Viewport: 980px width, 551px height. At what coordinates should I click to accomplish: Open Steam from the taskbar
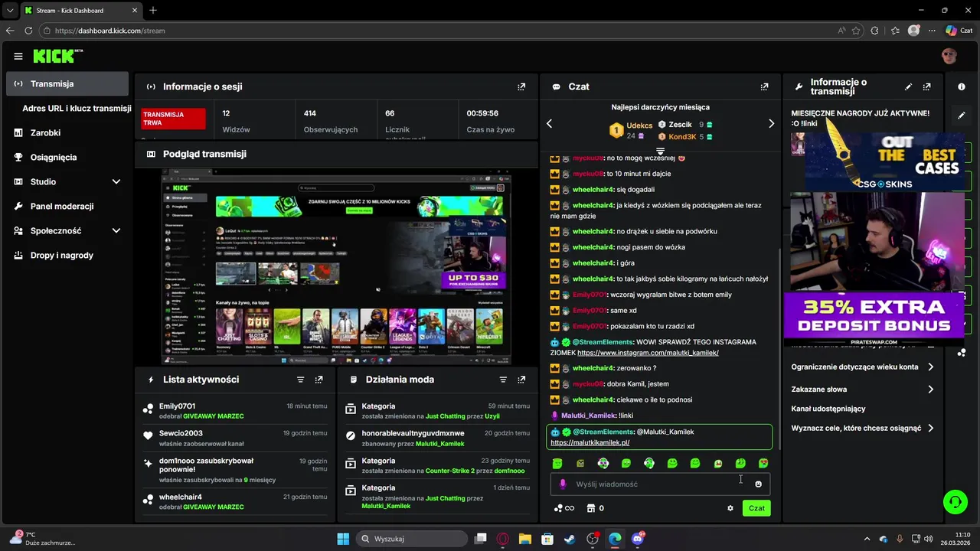(x=570, y=539)
